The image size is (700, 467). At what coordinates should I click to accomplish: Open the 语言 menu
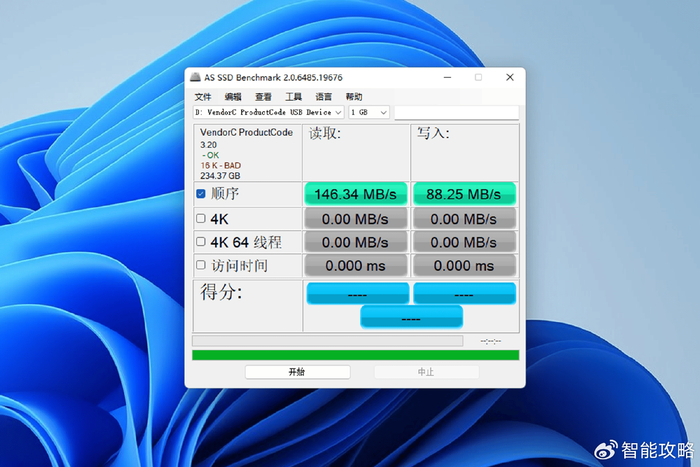[324, 97]
